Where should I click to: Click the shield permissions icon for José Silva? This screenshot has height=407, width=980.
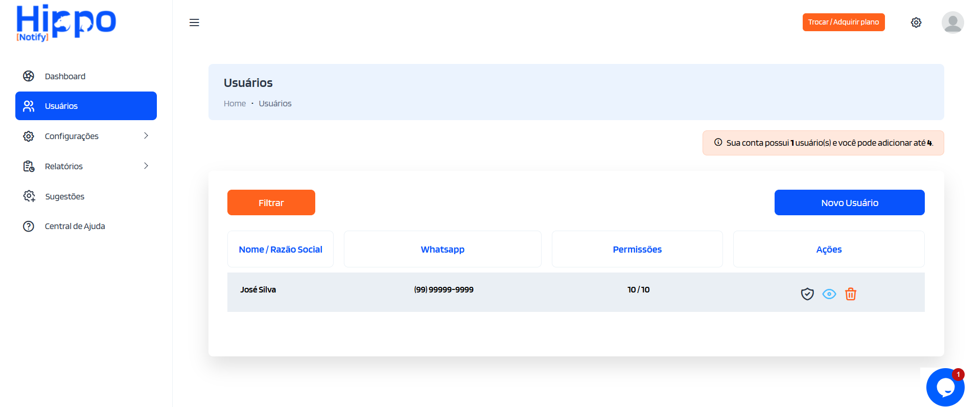[807, 294]
